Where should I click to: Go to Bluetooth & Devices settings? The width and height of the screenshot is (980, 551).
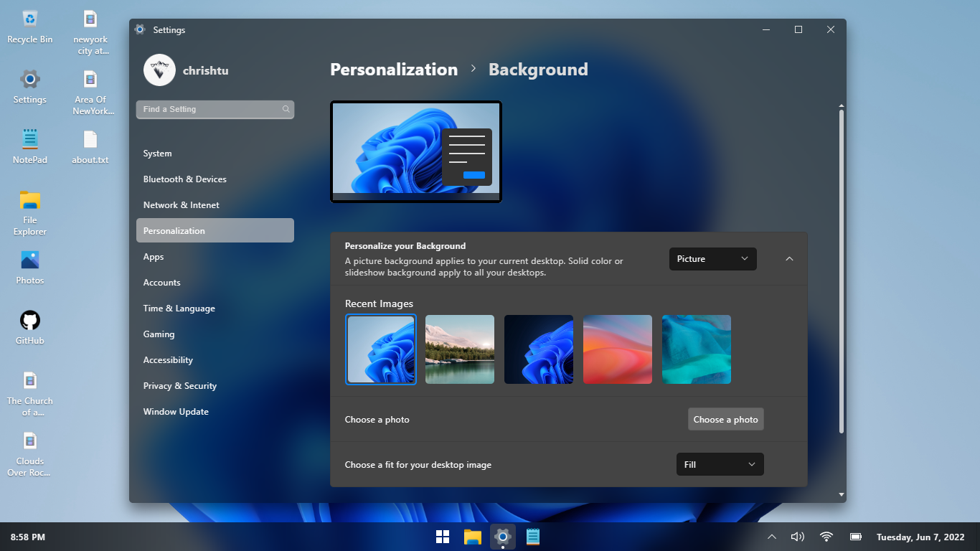(x=184, y=179)
